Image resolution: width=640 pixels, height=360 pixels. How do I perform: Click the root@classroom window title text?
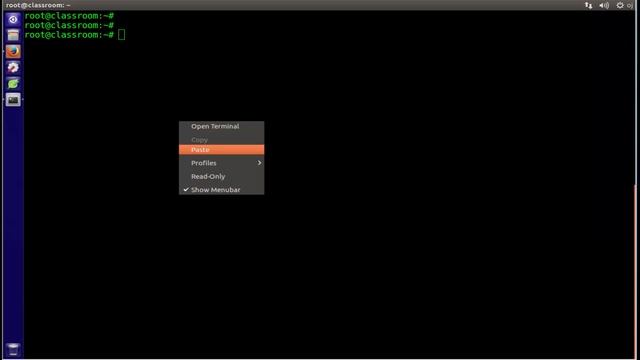coord(38,5)
